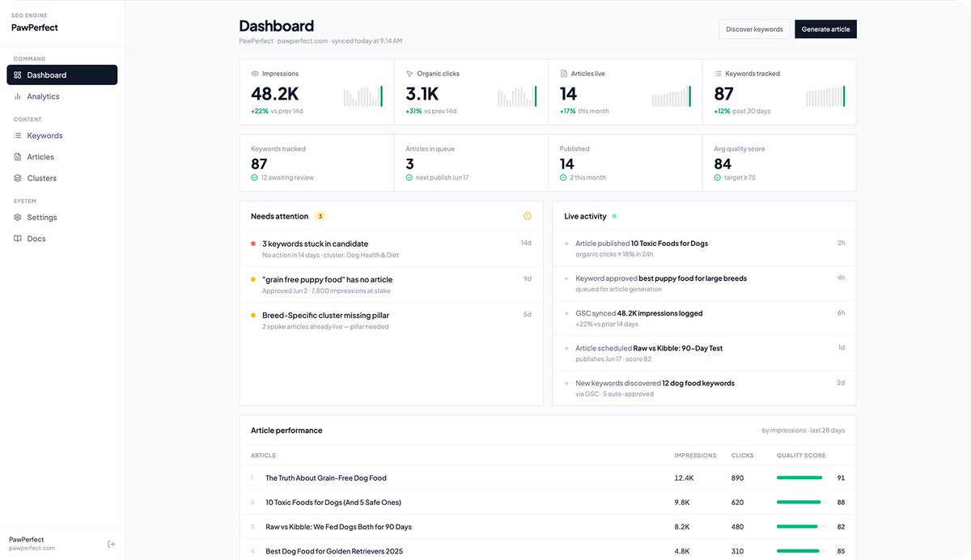Click the Articles document icon
The image size is (971, 560).
click(x=18, y=157)
